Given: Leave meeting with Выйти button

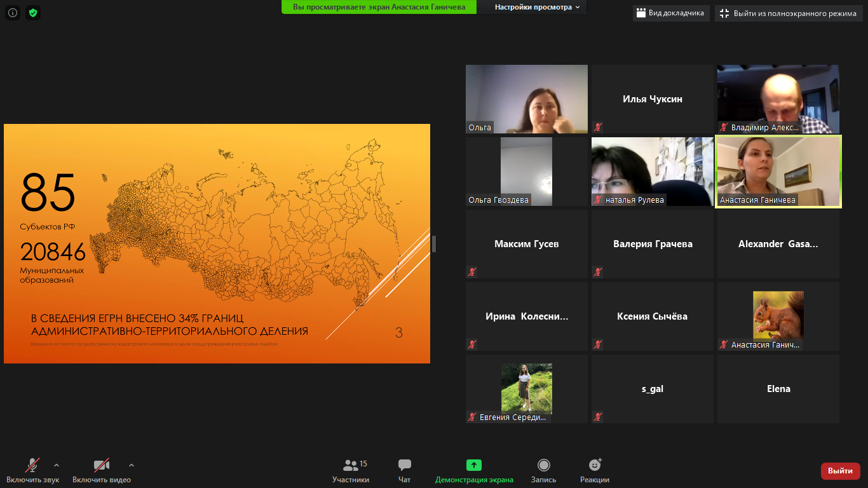Looking at the screenshot, I should pyautogui.click(x=841, y=471).
